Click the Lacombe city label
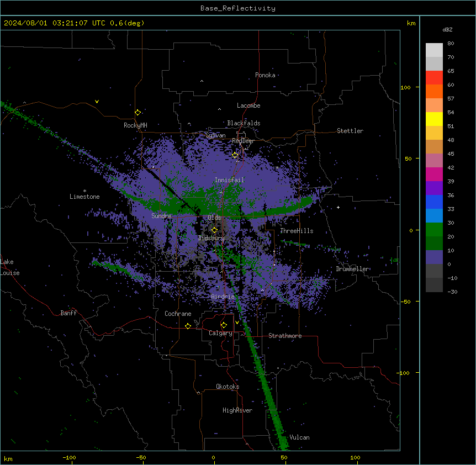The width and height of the screenshot is (476, 465). tap(248, 105)
